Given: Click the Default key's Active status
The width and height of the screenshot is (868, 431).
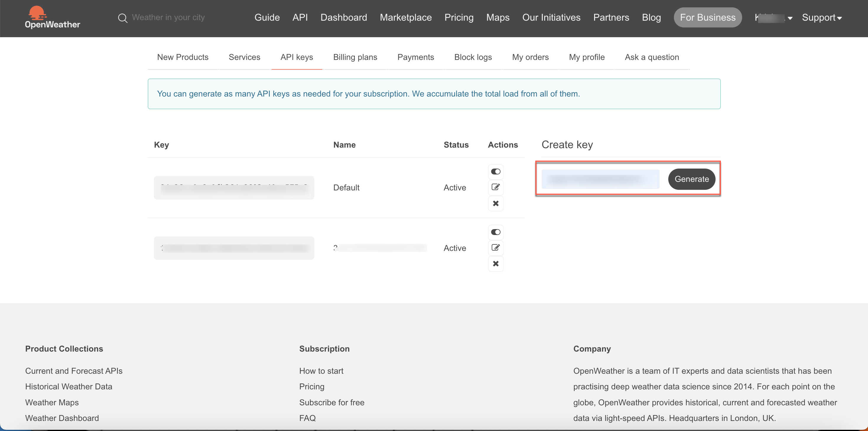Looking at the screenshot, I should tap(455, 187).
